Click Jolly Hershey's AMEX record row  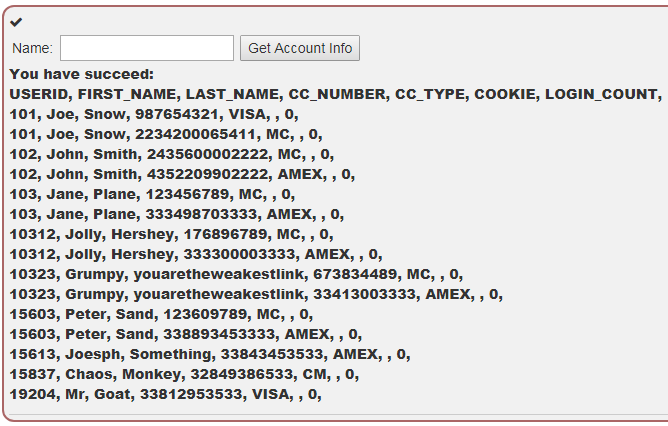pos(196,254)
